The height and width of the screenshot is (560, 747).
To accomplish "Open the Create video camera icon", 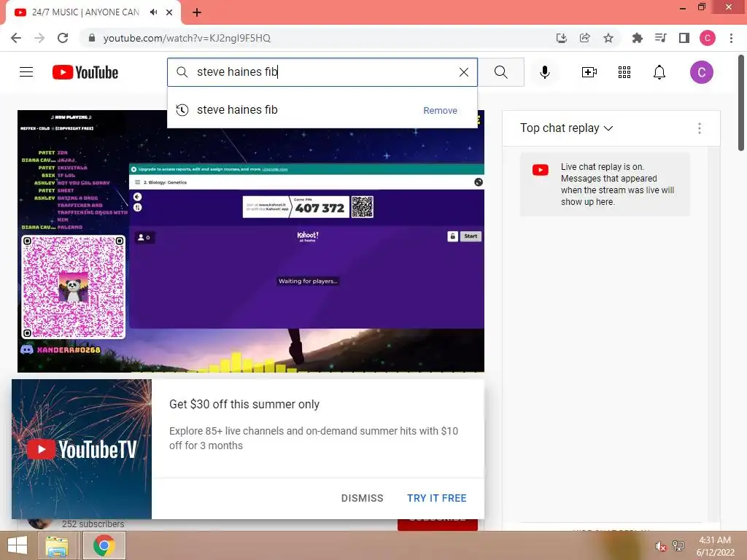I will click(x=589, y=72).
